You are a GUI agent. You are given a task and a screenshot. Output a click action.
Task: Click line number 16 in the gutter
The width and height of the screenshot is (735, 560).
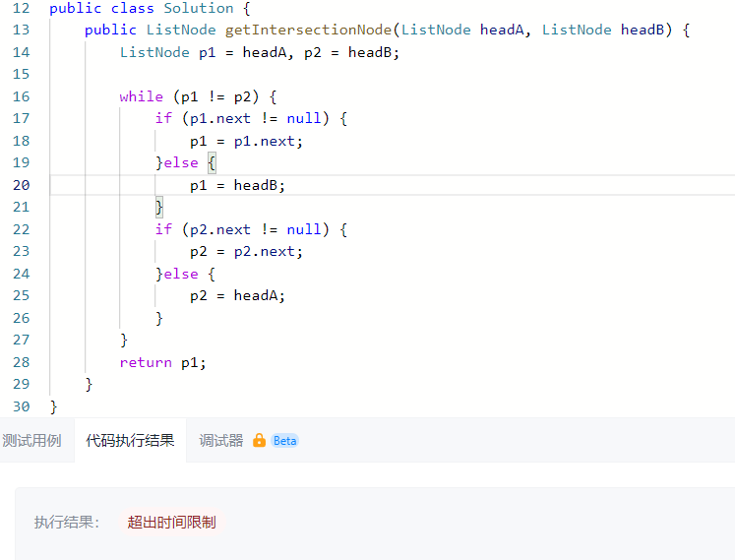click(21, 96)
